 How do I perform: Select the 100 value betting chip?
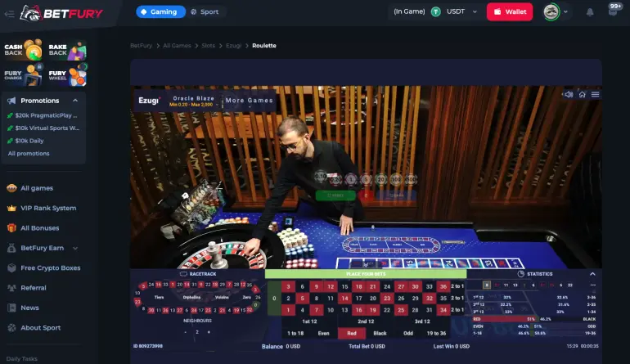point(396,179)
